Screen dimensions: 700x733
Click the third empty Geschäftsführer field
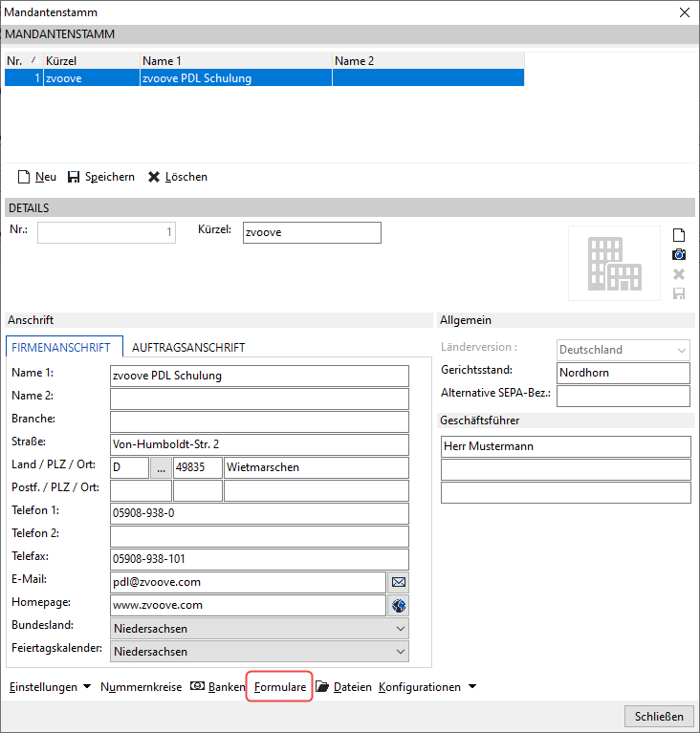(566, 493)
